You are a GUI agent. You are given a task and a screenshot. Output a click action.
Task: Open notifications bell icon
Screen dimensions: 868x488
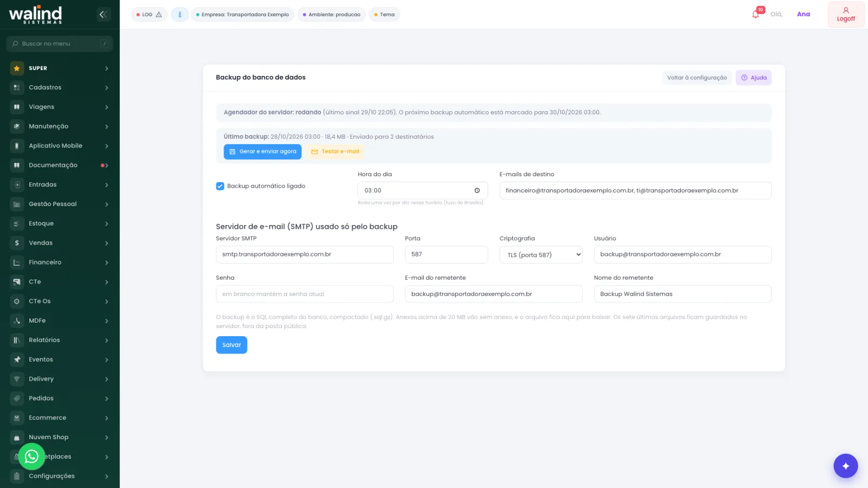tap(756, 14)
